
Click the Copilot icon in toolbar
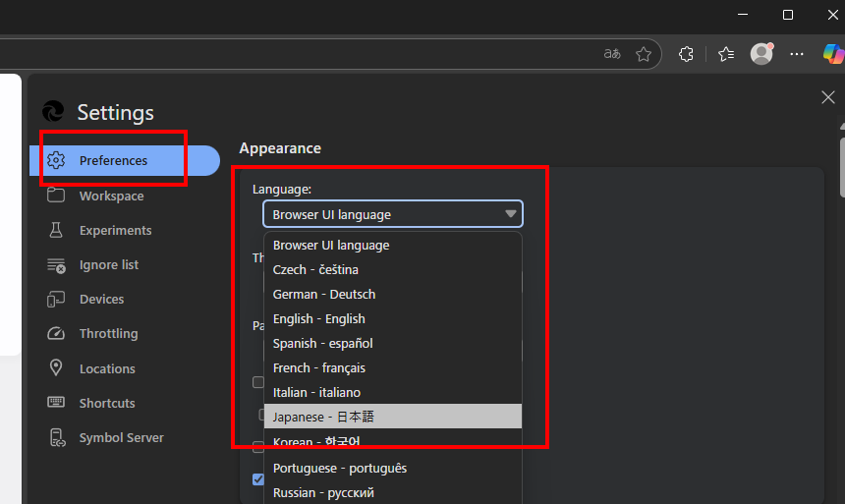click(832, 54)
